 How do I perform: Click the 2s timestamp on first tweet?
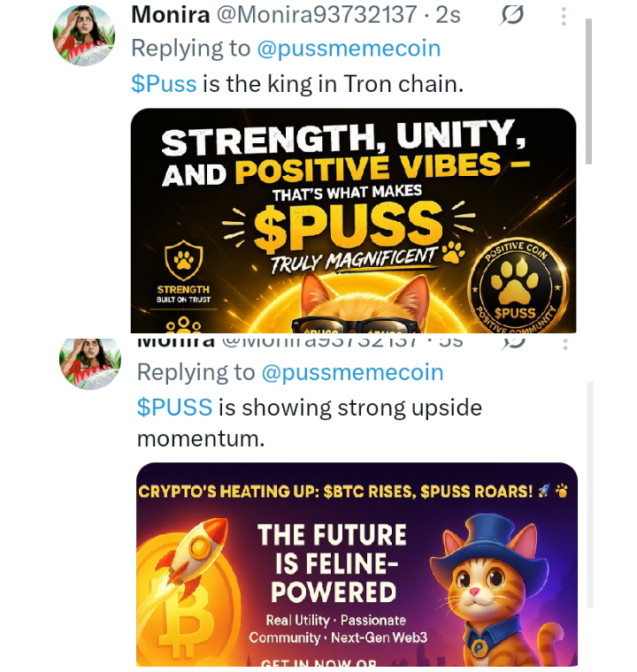pyautogui.click(x=448, y=15)
